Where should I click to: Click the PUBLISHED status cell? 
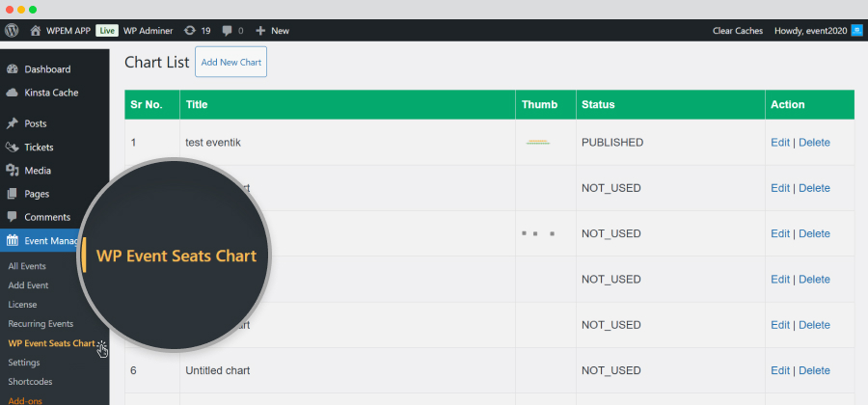coord(670,142)
